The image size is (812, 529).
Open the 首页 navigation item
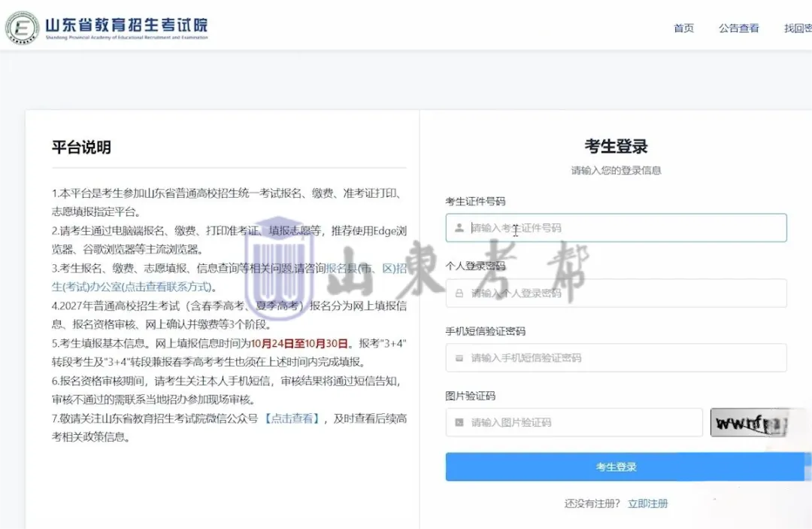click(x=683, y=28)
